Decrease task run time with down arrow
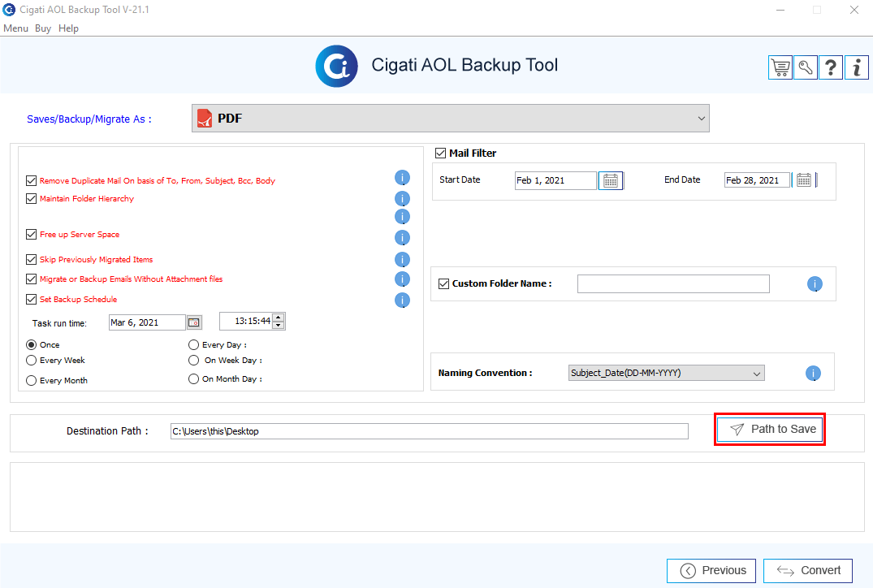This screenshot has height=588, width=873. click(x=279, y=325)
